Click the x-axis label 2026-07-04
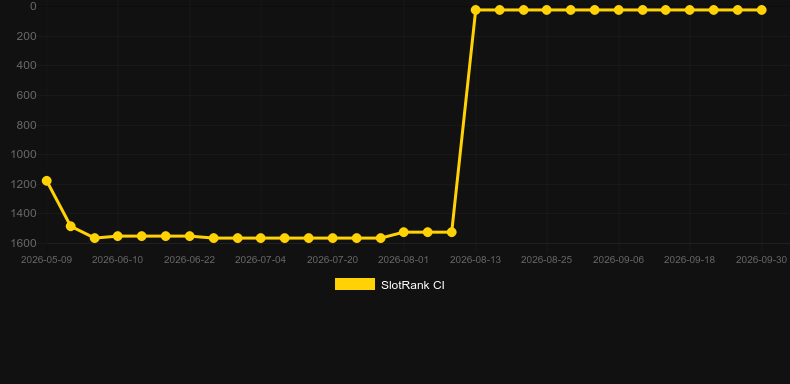This screenshot has height=384, width=790. coord(260,260)
